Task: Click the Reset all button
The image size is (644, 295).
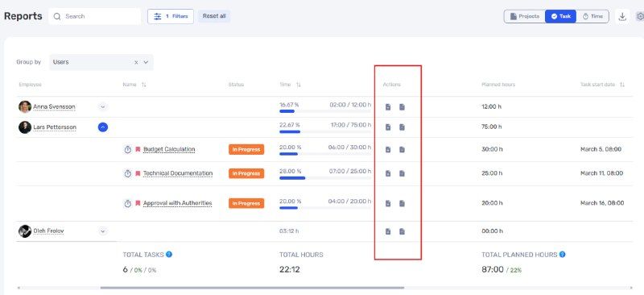Action: pos(214,16)
